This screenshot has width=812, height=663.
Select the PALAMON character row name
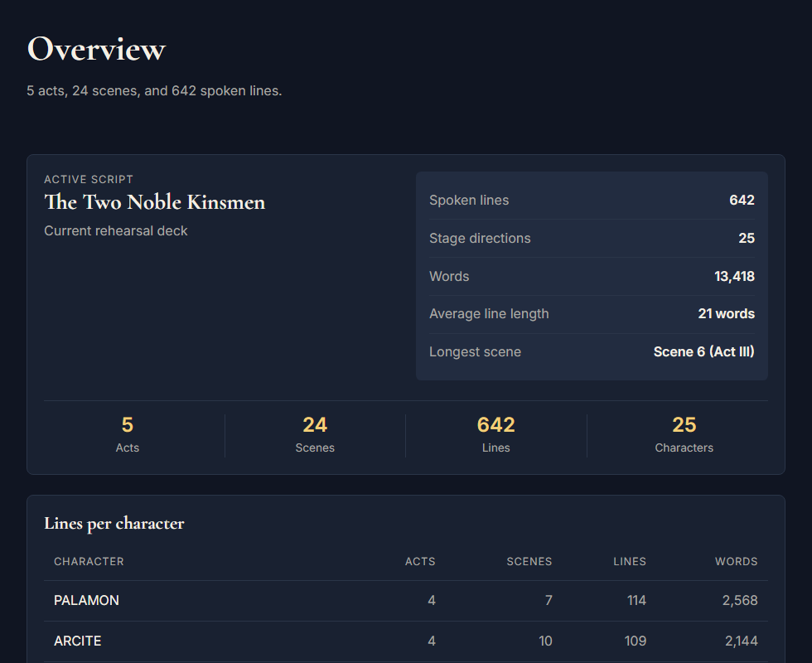(86, 600)
